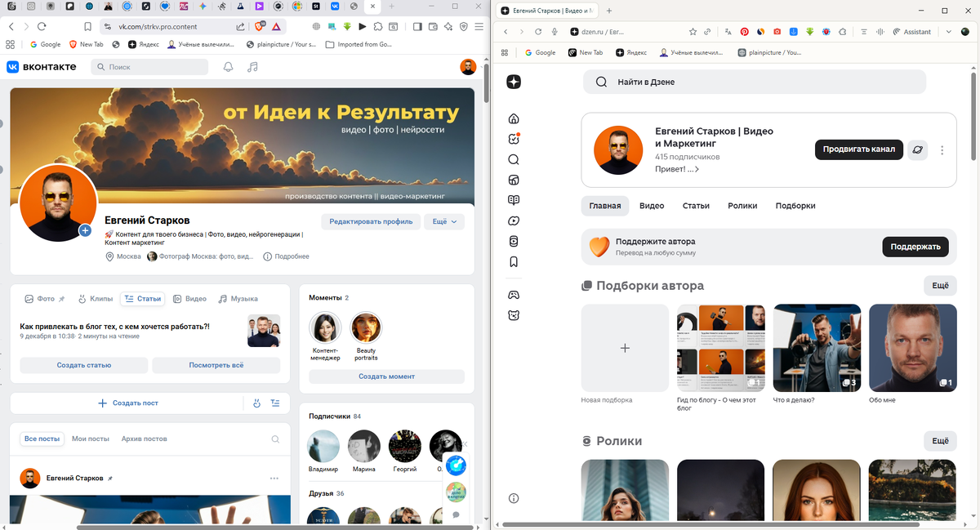The image size is (980, 530).
Task: Switch to Архив постов tab
Action: [x=145, y=439]
